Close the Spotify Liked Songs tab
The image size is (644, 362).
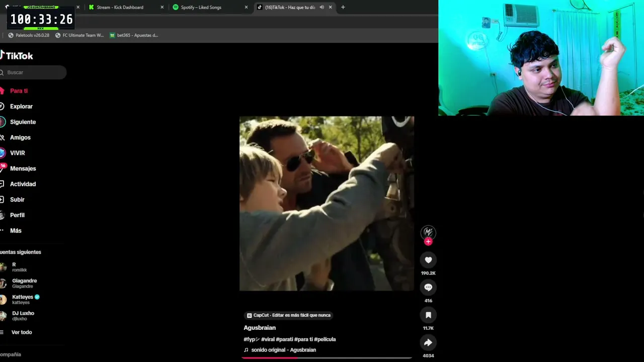coord(246,7)
